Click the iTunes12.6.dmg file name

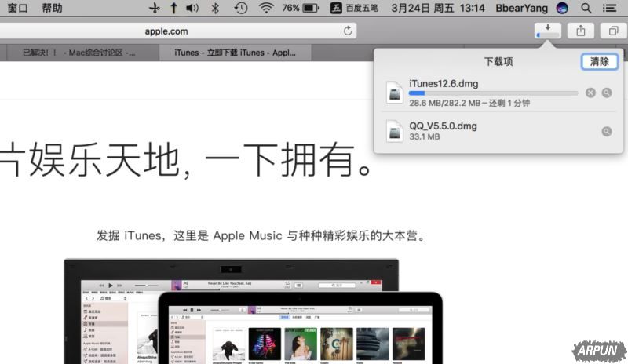[x=444, y=84]
